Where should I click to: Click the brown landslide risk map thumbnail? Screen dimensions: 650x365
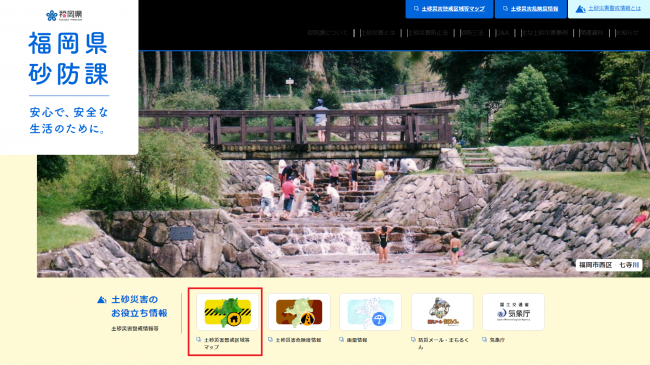(299, 312)
